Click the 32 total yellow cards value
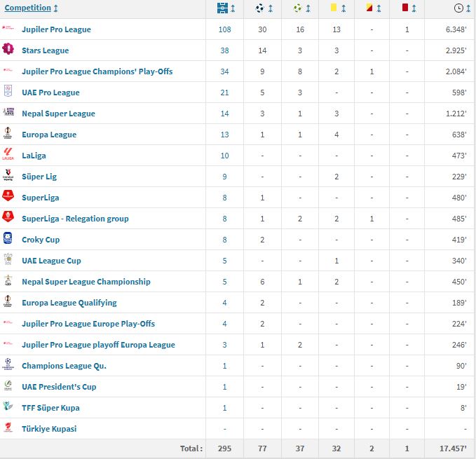Screen dimensions: 476x459 point(336,448)
